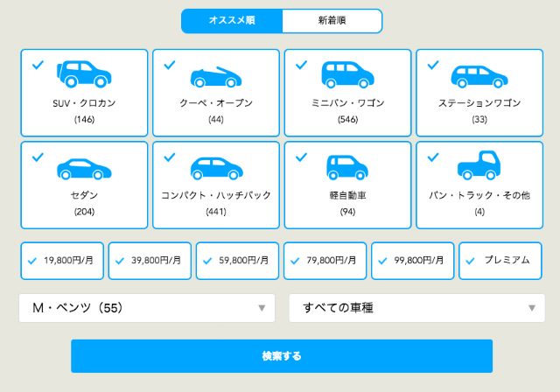Choose the ミニバン・ワゴン van icon
The image size is (560, 392).
tap(347, 74)
